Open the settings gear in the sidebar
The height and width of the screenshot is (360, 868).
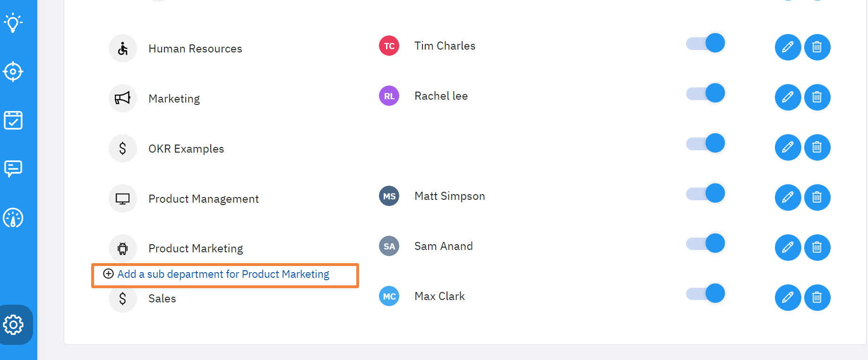point(13,325)
